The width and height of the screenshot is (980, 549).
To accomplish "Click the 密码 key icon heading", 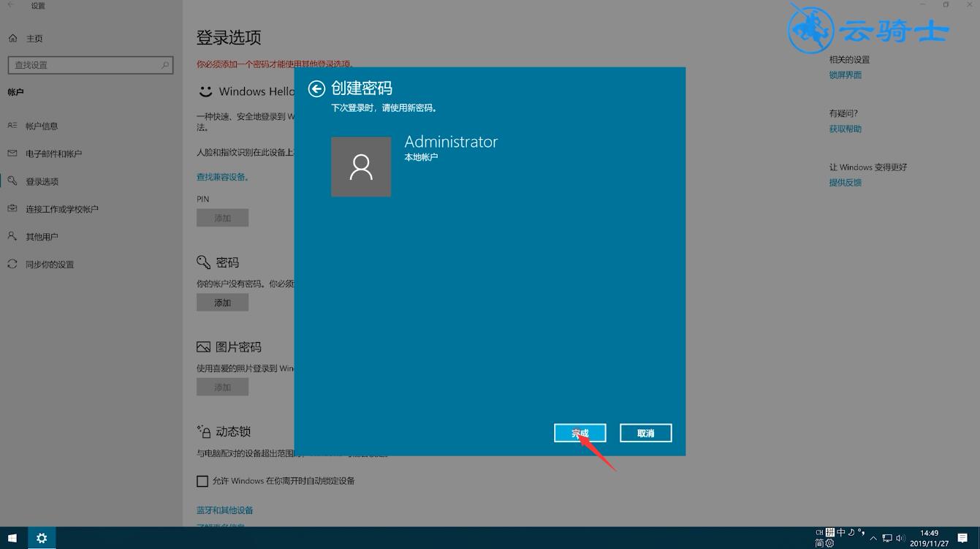I will (204, 262).
